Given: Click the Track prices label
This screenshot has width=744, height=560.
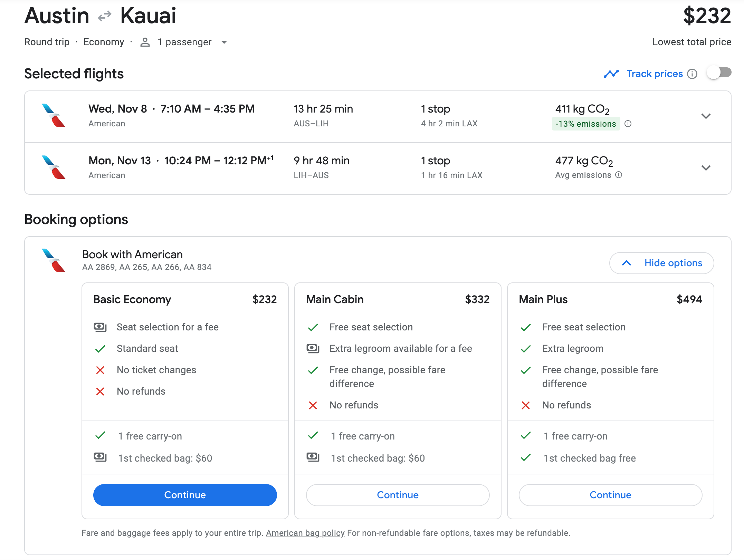Looking at the screenshot, I should (655, 74).
